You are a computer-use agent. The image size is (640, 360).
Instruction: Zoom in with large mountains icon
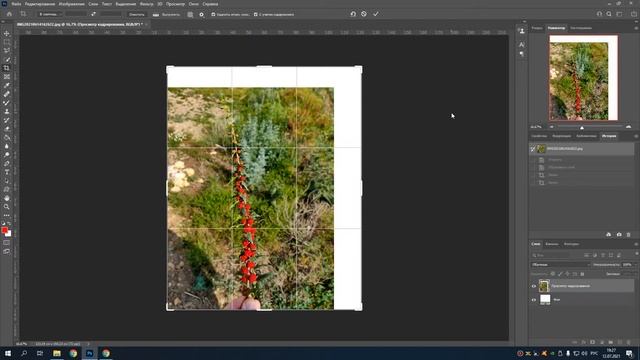[x=629, y=127]
